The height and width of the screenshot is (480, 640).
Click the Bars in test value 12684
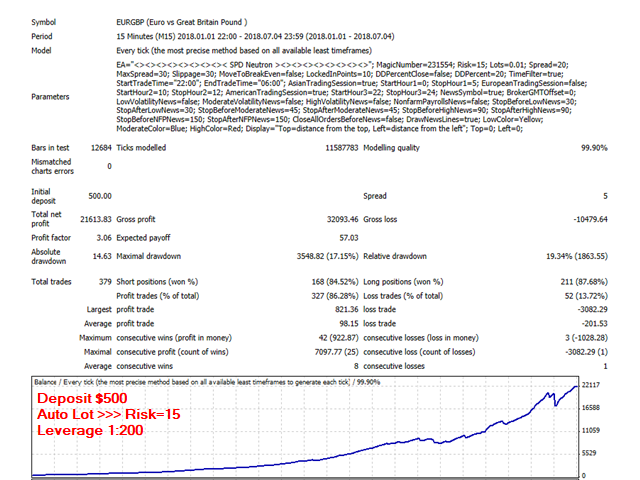pos(101,148)
